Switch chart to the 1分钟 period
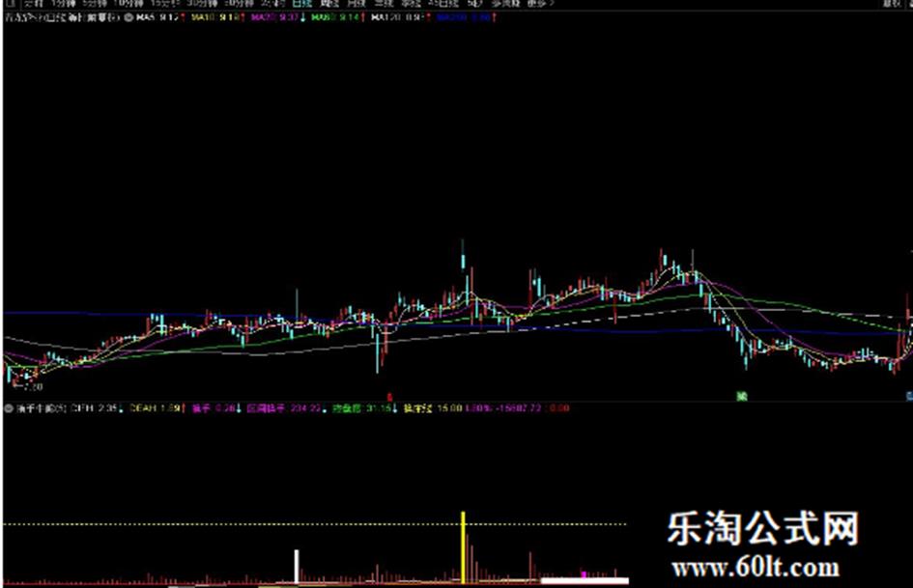Screen dimensions: 913x588 coord(64,4)
